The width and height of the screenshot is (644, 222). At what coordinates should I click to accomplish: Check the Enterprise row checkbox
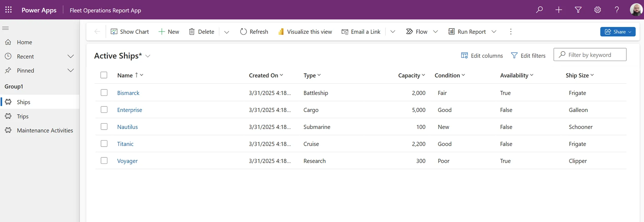point(104,109)
